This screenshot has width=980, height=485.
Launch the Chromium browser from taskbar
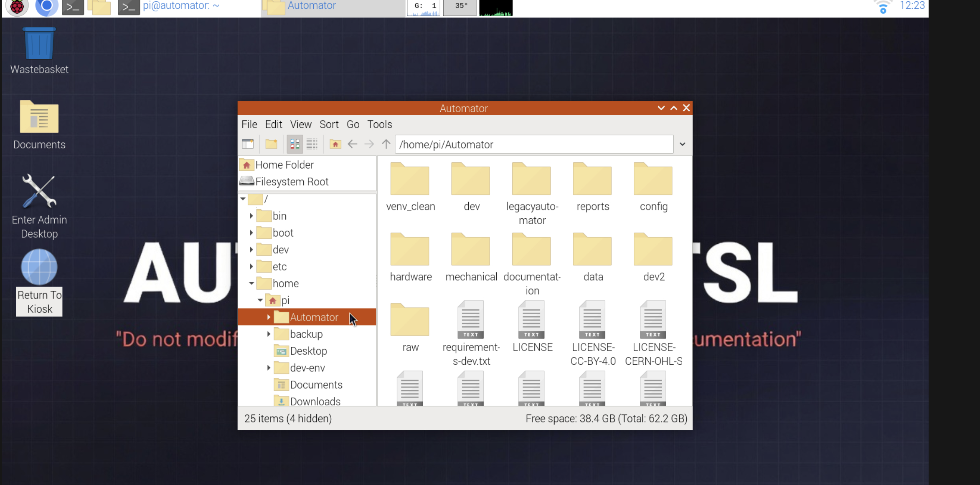(x=46, y=7)
